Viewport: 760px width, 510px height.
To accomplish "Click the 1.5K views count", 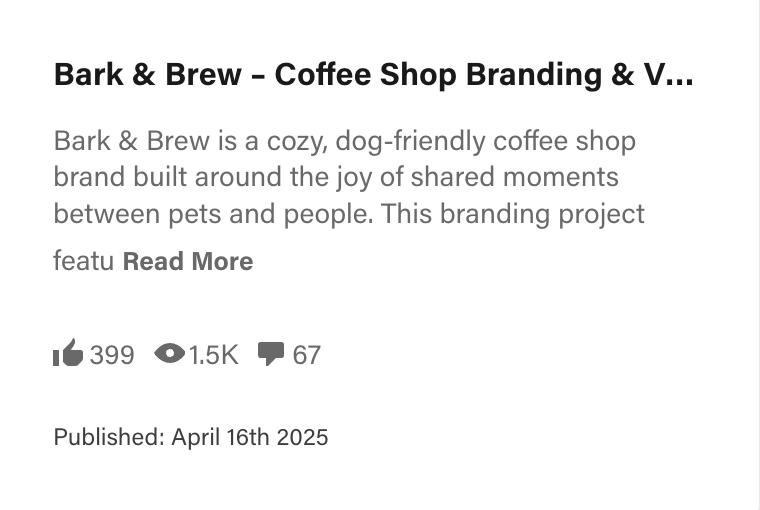I will pos(213,355).
